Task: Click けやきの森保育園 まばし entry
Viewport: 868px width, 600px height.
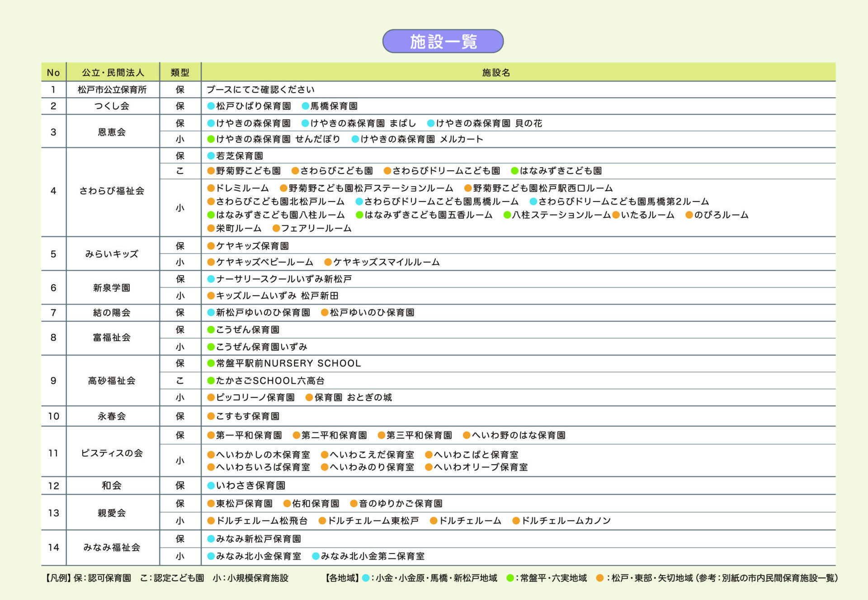Action: tap(363, 123)
